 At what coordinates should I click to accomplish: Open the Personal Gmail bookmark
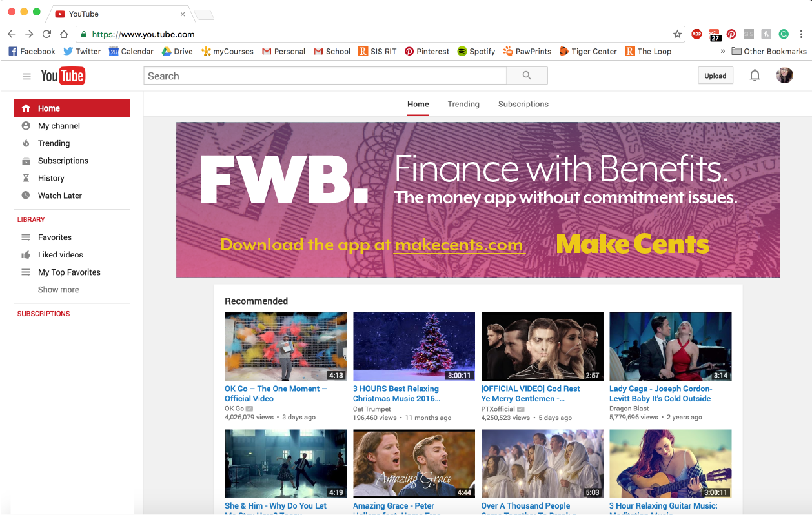coord(283,51)
